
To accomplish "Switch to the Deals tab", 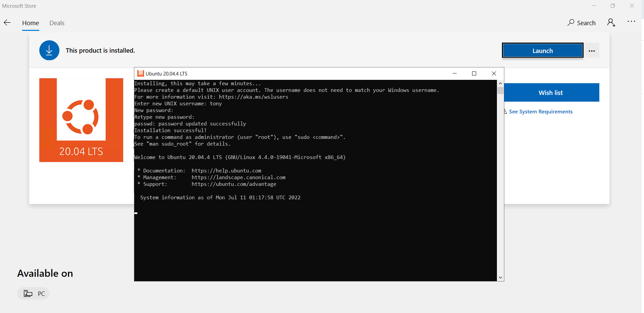I will click(x=57, y=23).
